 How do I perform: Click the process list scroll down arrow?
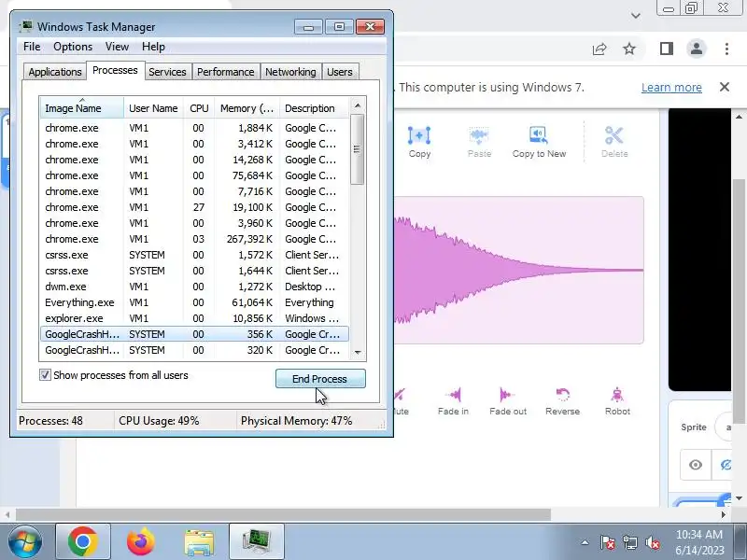358,353
